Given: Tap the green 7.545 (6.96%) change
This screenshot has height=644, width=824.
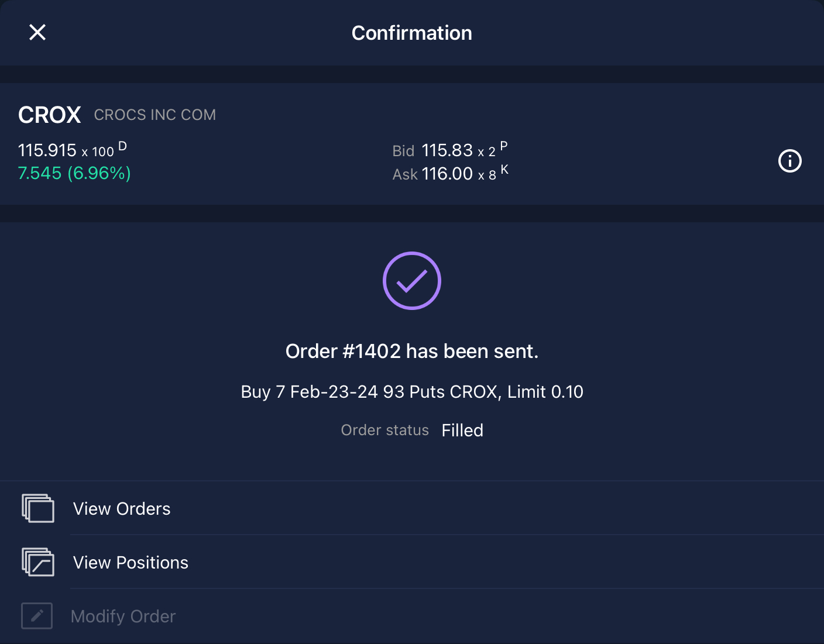Looking at the screenshot, I should click(x=74, y=173).
